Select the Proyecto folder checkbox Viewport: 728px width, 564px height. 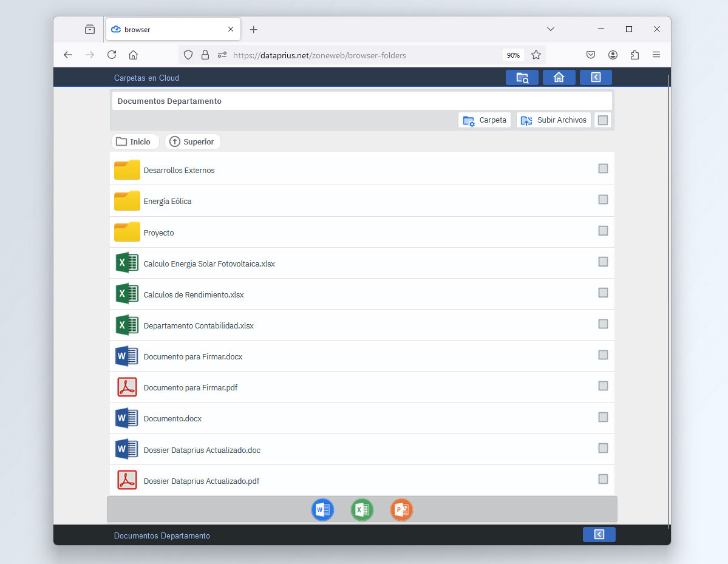click(x=603, y=231)
